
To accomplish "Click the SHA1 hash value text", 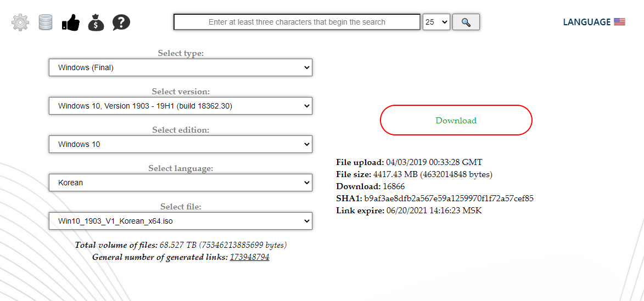I will (449, 198).
